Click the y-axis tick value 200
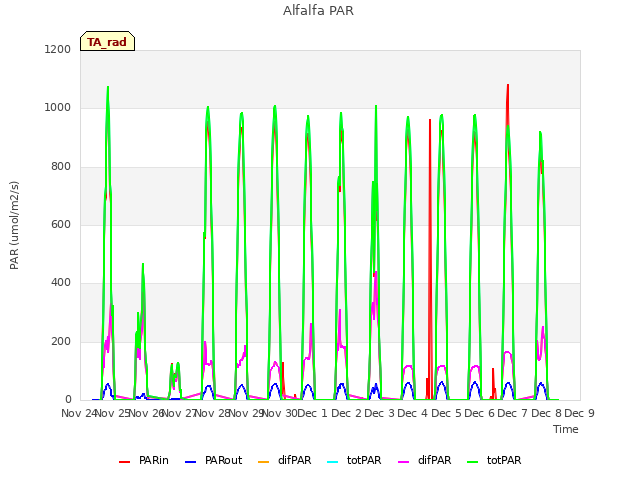 tap(61, 341)
